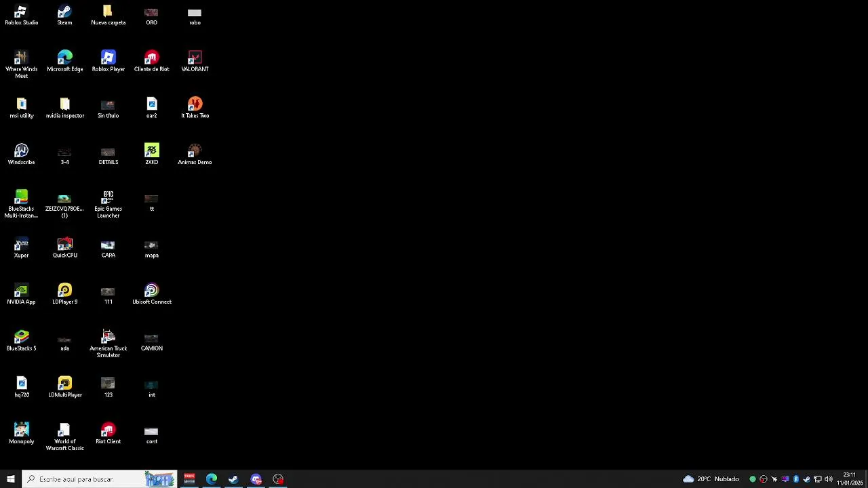This screenshot has width=868, height=488.
Task: Select the aar2 file icon
Action: (x=151, y=108)
